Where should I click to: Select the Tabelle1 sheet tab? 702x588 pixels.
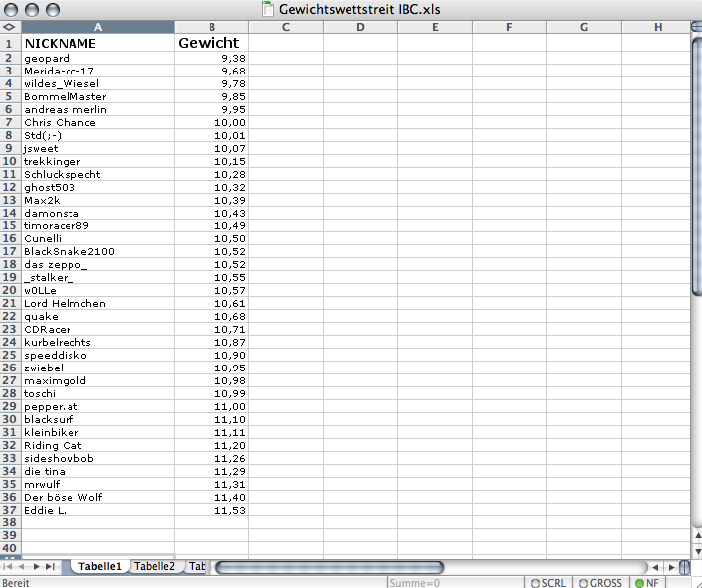[99, 566]
